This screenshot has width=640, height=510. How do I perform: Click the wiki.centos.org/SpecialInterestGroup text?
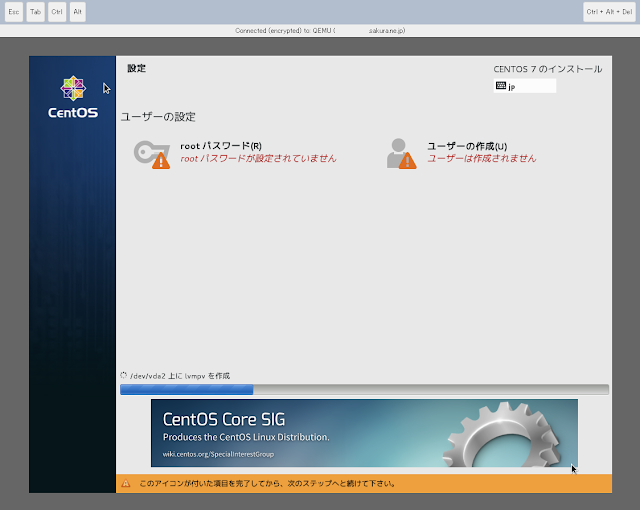pyautogui.click(x=218, y=454)
